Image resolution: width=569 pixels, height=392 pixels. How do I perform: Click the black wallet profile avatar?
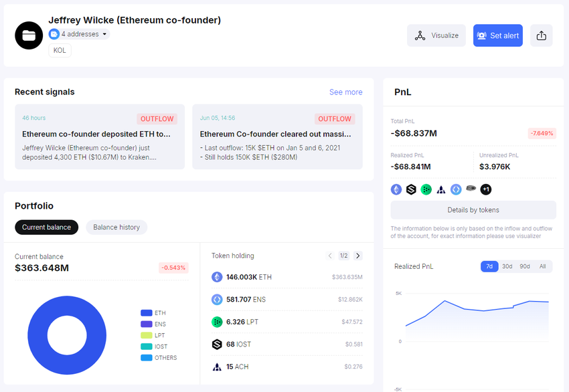click(29, 35)
